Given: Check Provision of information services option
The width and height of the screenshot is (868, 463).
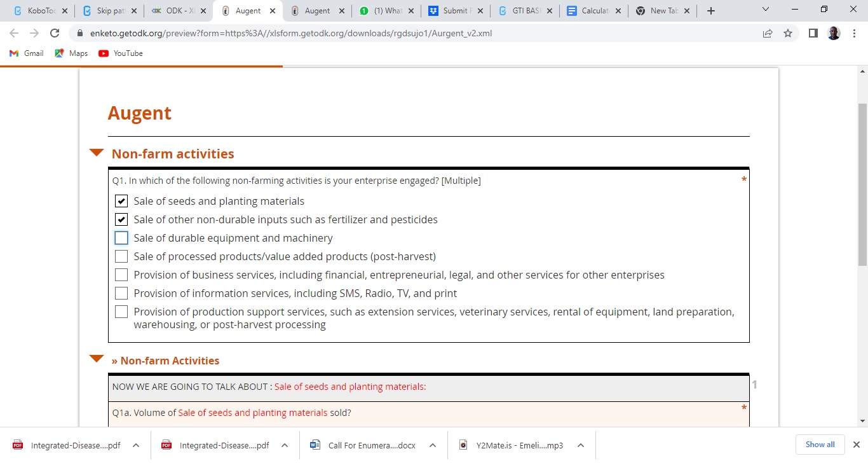Looking at the screenshot, I should click(121, 293).
